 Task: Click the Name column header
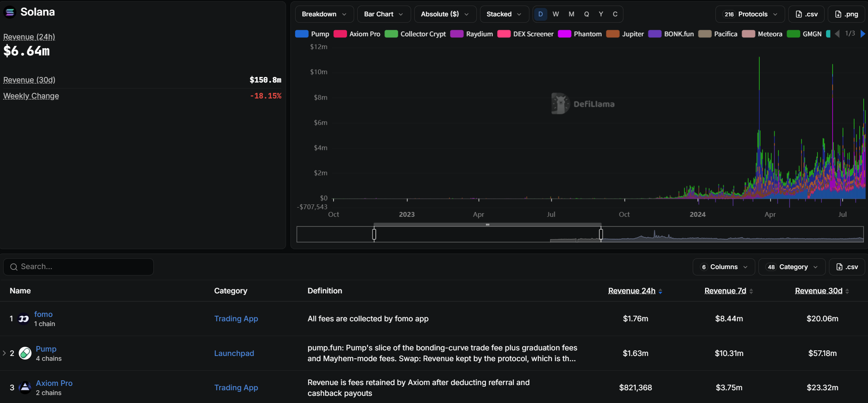coord(20,291)
